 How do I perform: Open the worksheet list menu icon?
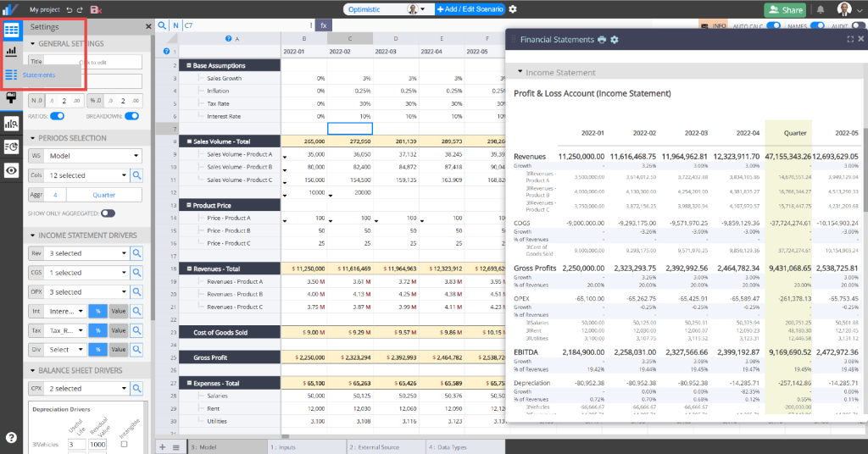point(176,447)
